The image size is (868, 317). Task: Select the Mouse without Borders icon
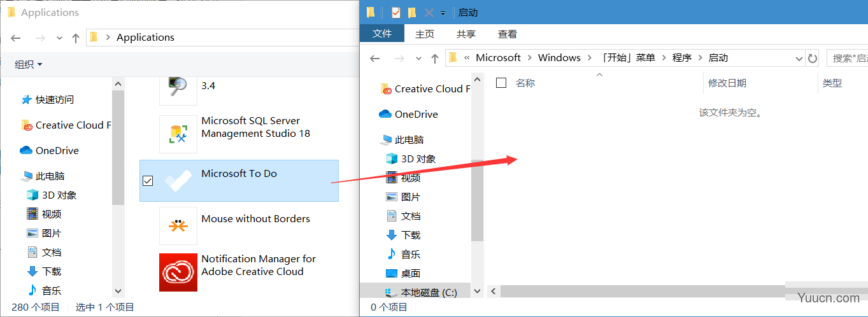[178, 226]
